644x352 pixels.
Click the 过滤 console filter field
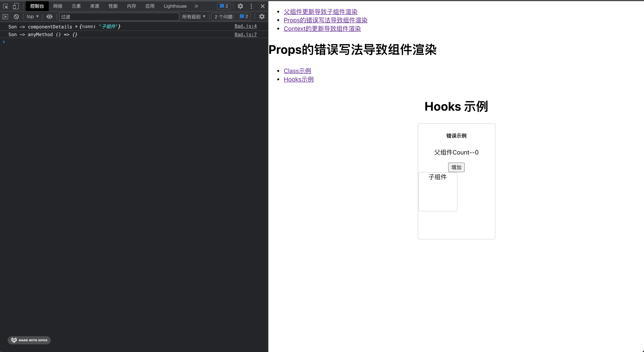pyautogui.click(x=119, y=17)
